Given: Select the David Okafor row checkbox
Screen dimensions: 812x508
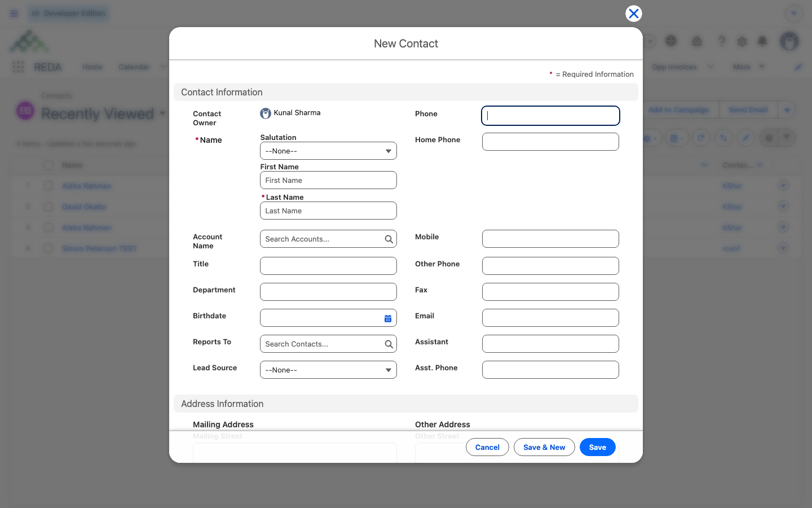Looking at the screenshot, I should [48, 207].
